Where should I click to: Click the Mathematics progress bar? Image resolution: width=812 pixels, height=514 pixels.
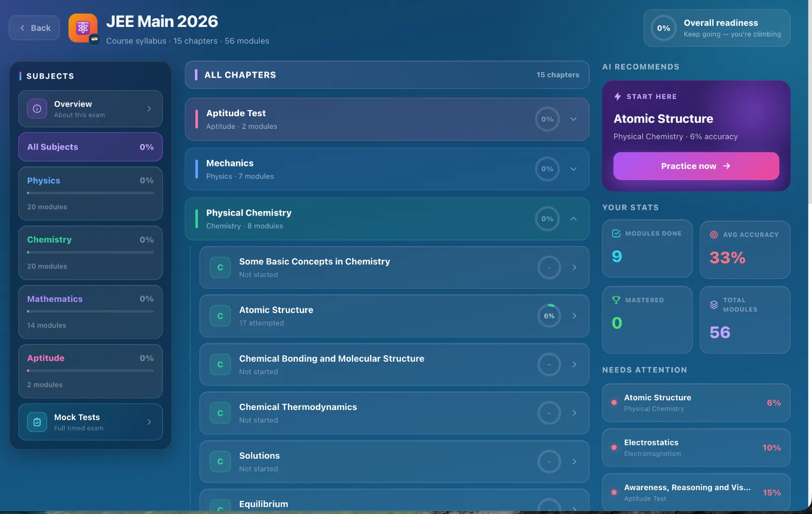(90, 311)
